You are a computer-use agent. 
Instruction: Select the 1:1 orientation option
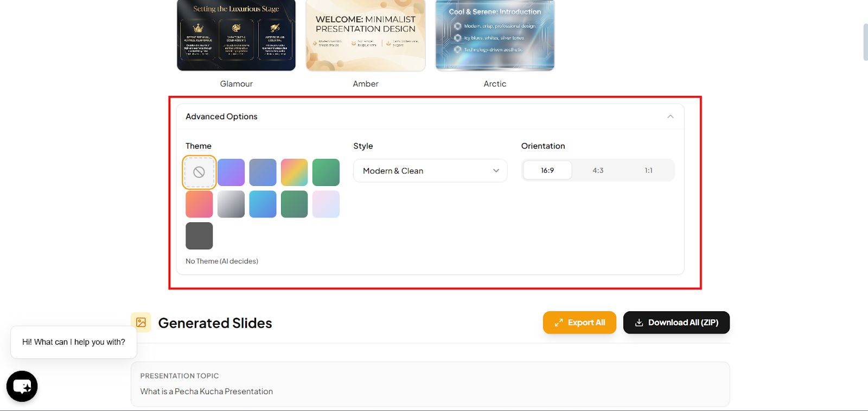click(648, 170)
